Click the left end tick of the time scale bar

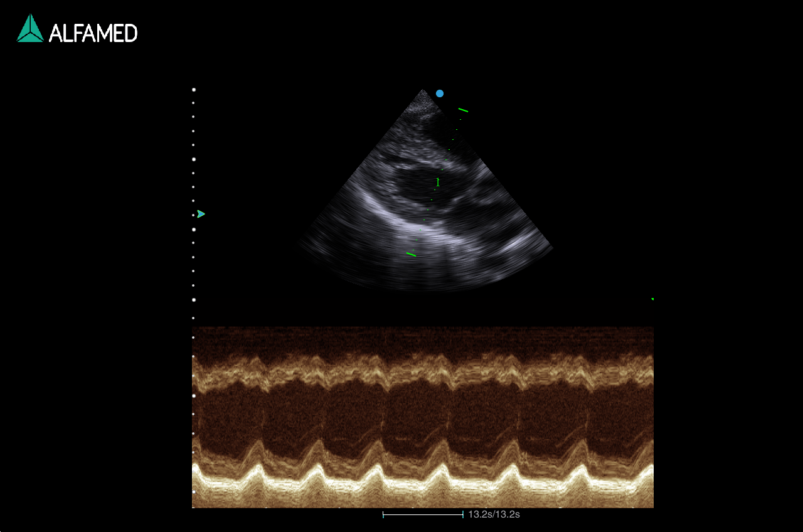pyautogui.click(x=383, y=514)
